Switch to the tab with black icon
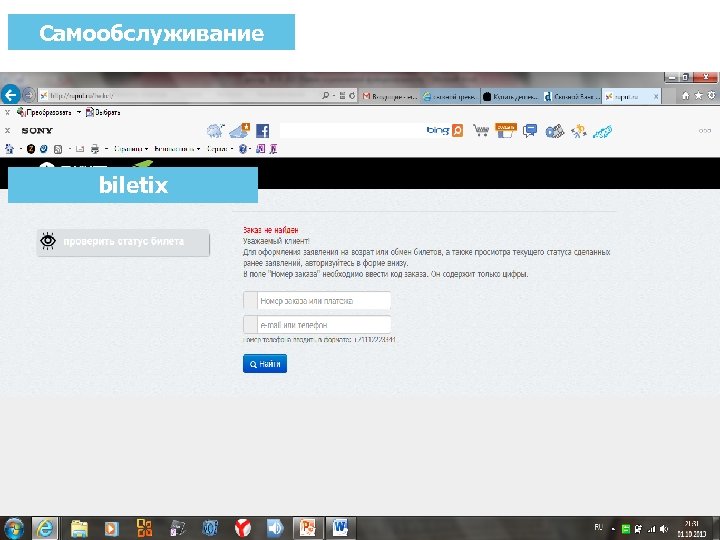The width and height of the screenshot is (720, 540). click(510, 96)
